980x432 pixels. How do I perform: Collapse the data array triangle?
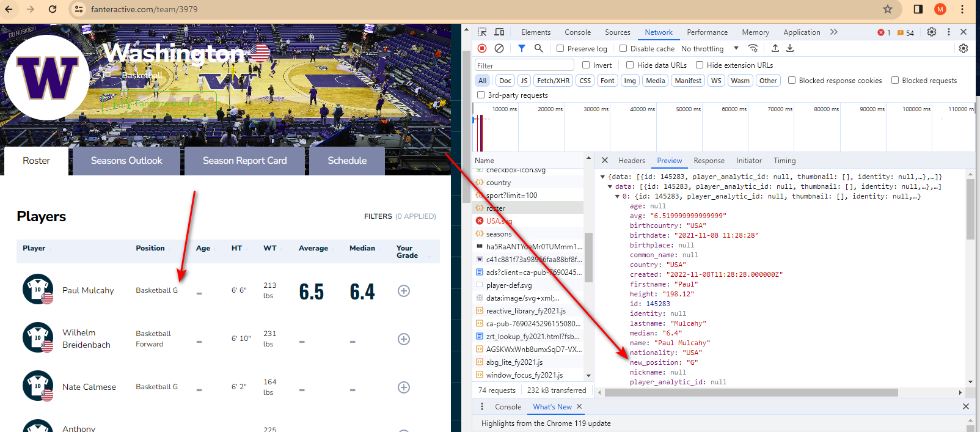tap(610, 186)
